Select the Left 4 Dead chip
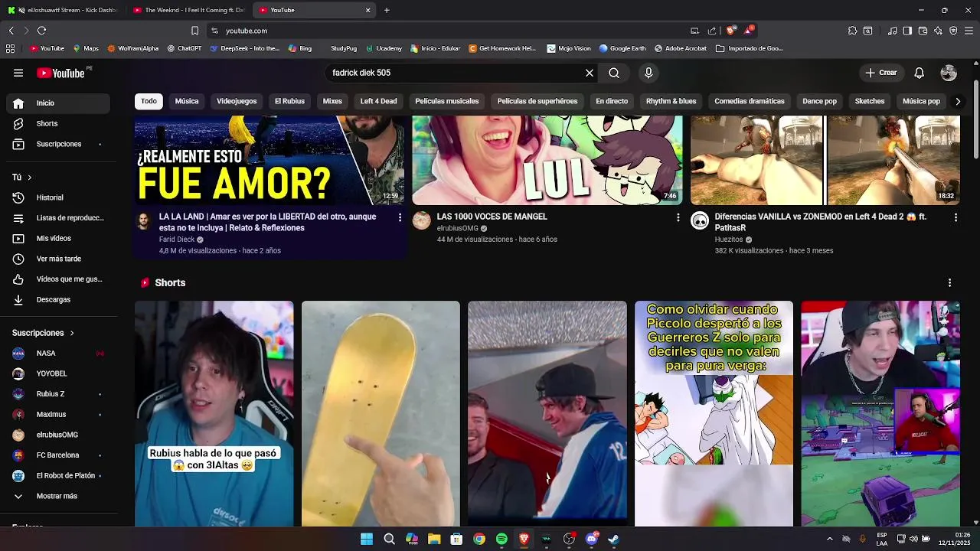The height and width of the screenshot is (551, 980). click(x=378, y=101)
